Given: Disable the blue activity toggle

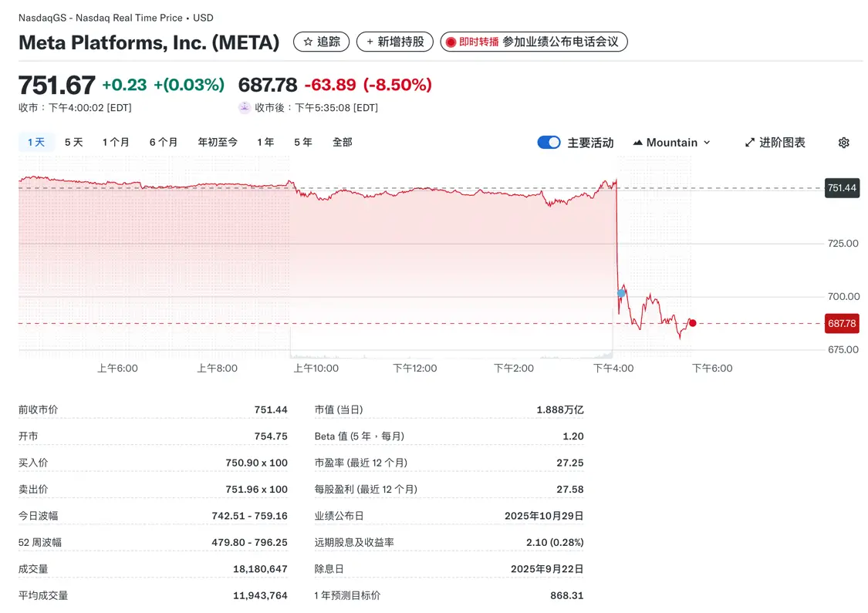Looking at the screenshot, I should 549,142.
